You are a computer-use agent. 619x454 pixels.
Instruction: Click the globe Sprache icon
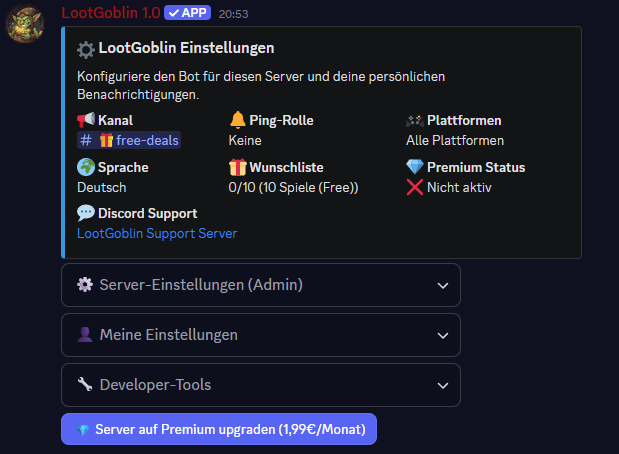point(86,167)
